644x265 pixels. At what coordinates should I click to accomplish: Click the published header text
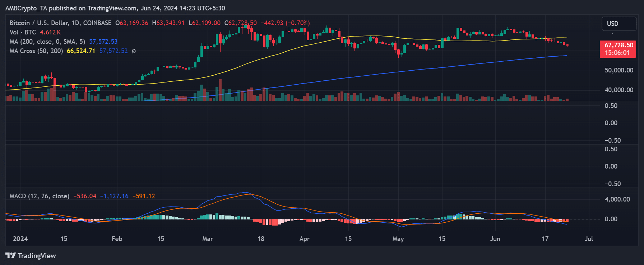click(115, 8)
